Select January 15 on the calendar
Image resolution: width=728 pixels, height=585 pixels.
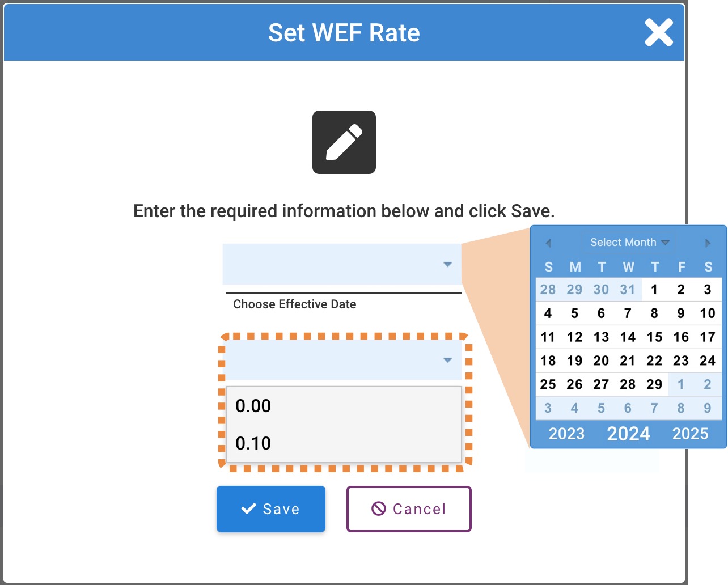(x=655, y=337)
